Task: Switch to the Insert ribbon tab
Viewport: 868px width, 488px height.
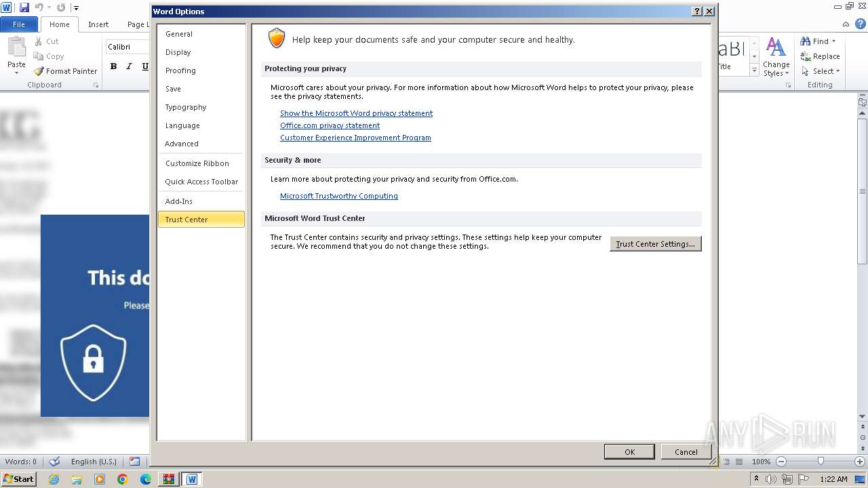Action: (98, 24)
